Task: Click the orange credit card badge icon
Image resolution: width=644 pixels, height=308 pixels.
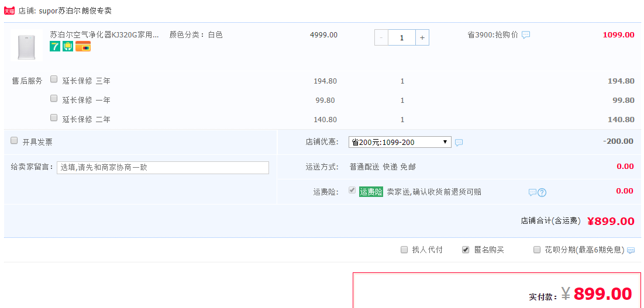Action: (x=83, y=46)
